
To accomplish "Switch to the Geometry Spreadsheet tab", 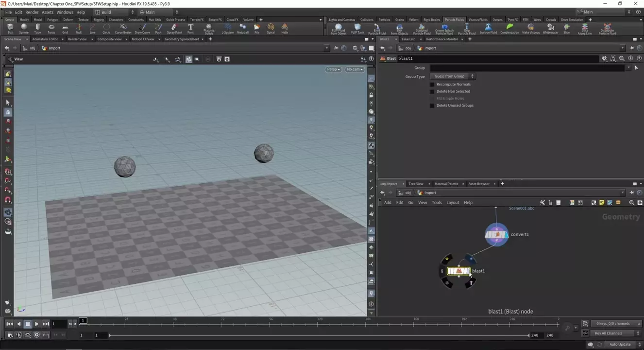I will click(181, 39).
